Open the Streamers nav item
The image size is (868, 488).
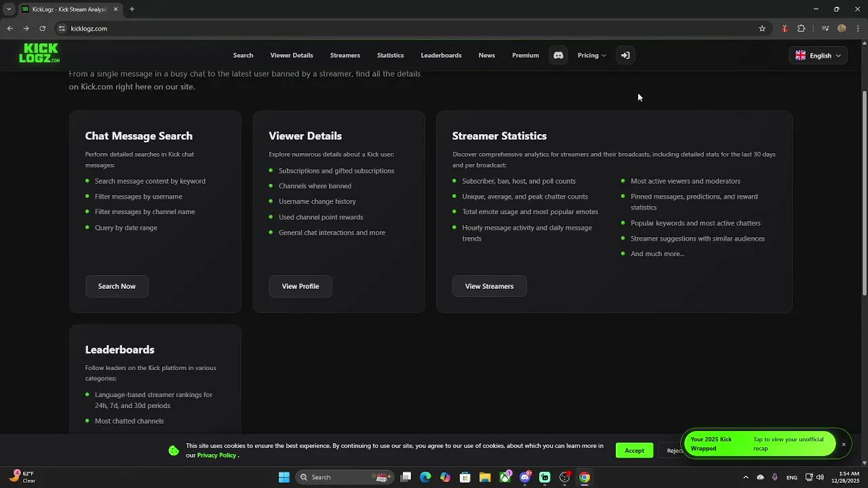tap(344, 56)
